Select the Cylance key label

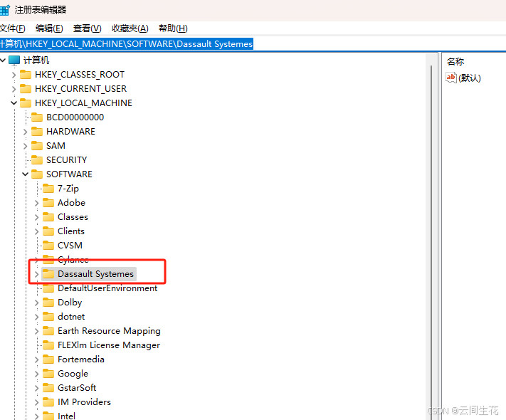[x=73, y=260]
